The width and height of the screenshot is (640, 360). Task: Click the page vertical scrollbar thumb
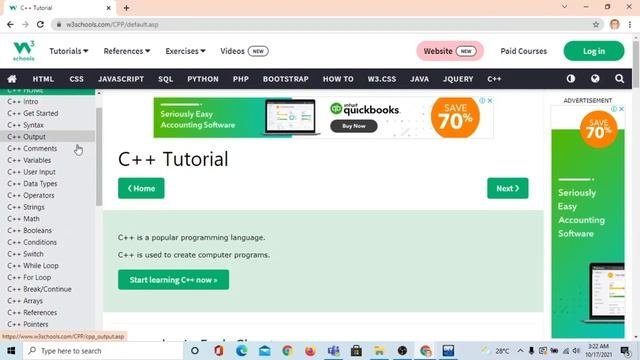coord(636,64)
